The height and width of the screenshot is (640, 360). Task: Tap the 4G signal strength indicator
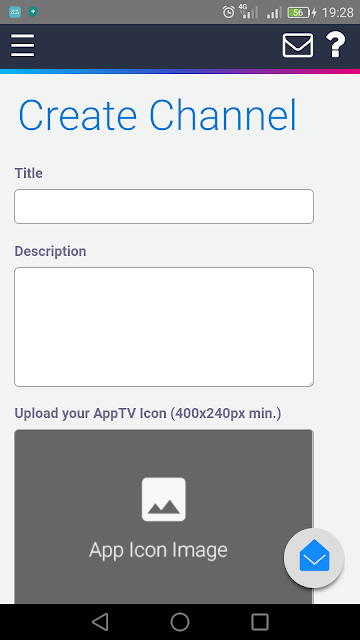pos(248,11)
